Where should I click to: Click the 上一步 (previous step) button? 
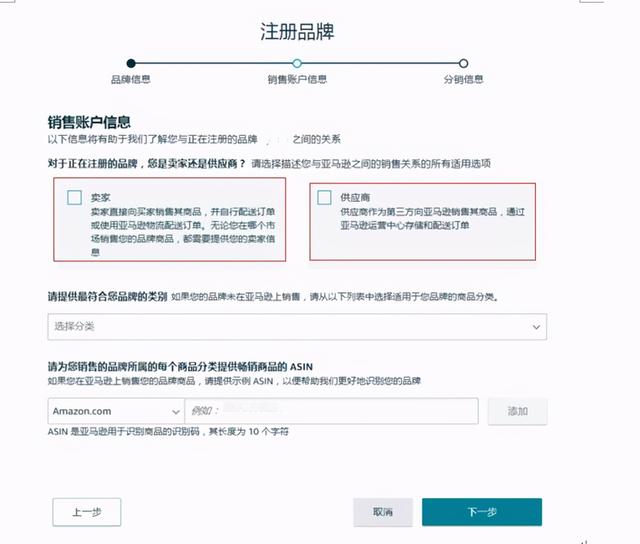coord(87,512)
